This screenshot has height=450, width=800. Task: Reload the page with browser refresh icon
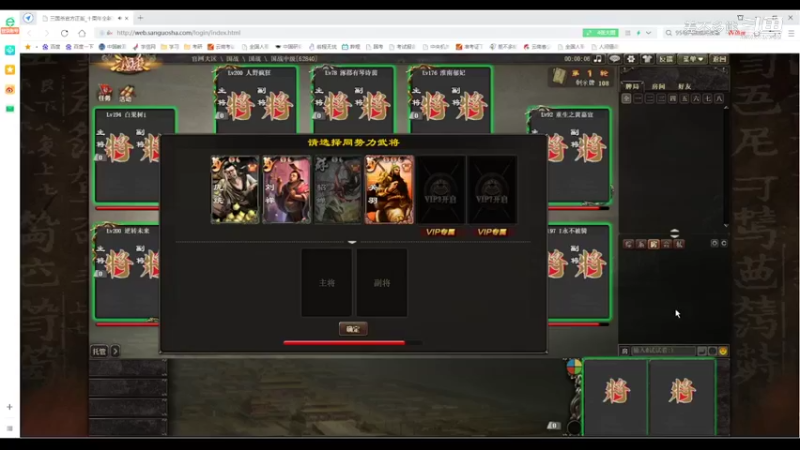point(64,33)
